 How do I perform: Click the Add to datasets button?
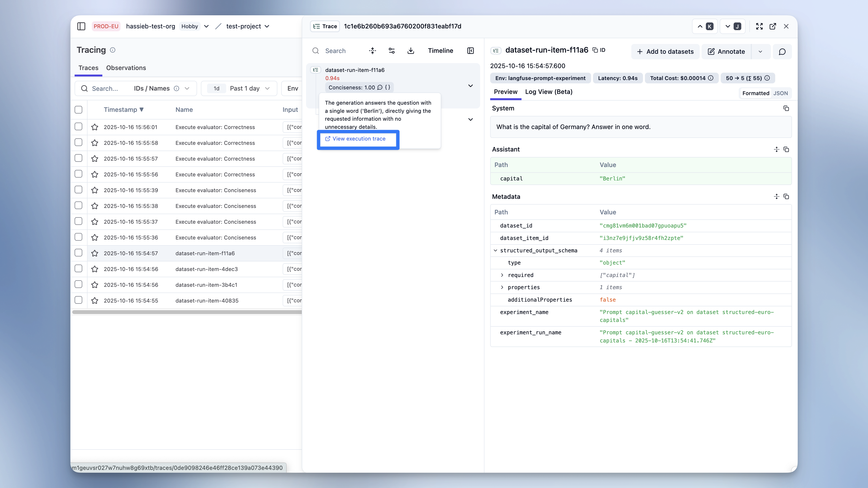[665, 52]
